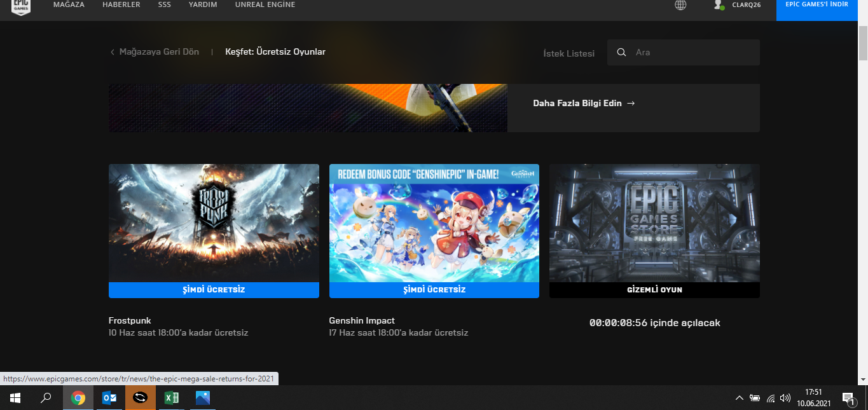Switch to Google Chrome in taskbar
The image size is (868, 410).
pos(78,398)
